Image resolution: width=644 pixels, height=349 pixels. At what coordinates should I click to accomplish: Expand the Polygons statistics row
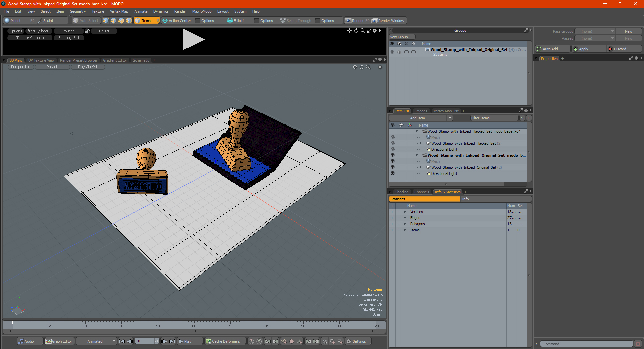405,224
